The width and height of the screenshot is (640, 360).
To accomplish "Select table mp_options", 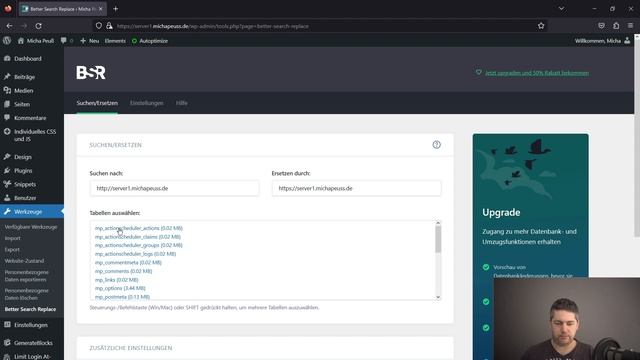I will 120,288.
